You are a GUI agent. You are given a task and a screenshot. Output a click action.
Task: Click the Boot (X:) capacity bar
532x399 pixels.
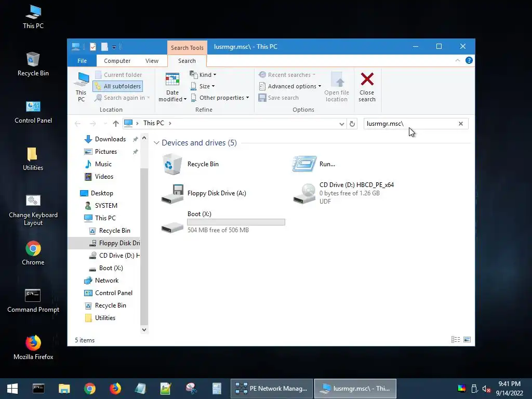coord(236,222)
